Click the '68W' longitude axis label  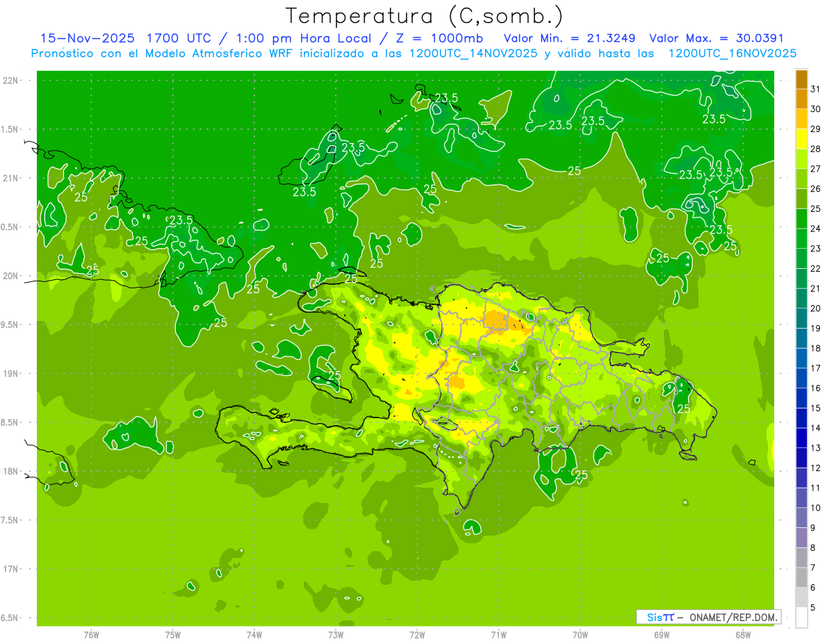[743, 634]
